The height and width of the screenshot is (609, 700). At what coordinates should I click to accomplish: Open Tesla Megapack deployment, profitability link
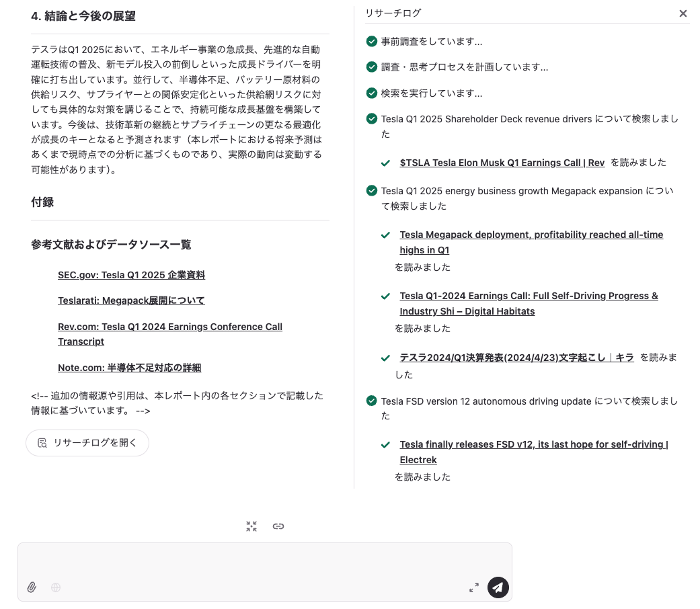point(531,242)
